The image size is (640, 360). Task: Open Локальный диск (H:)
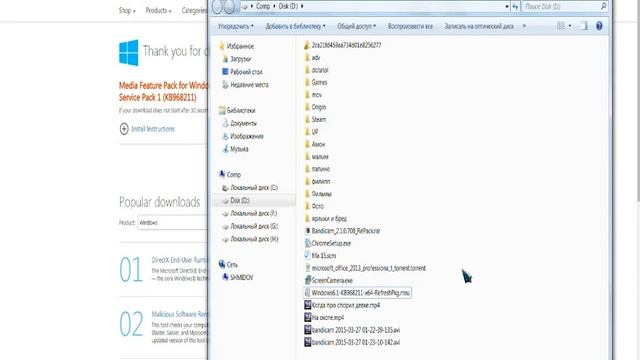tap(254, 239)
